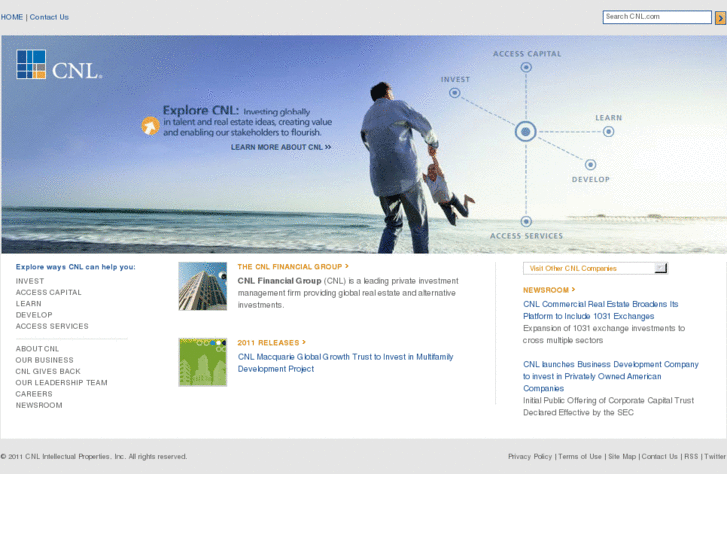Click the Search CNL.com input field
This screenshot has width=727, height=545.
657,17
